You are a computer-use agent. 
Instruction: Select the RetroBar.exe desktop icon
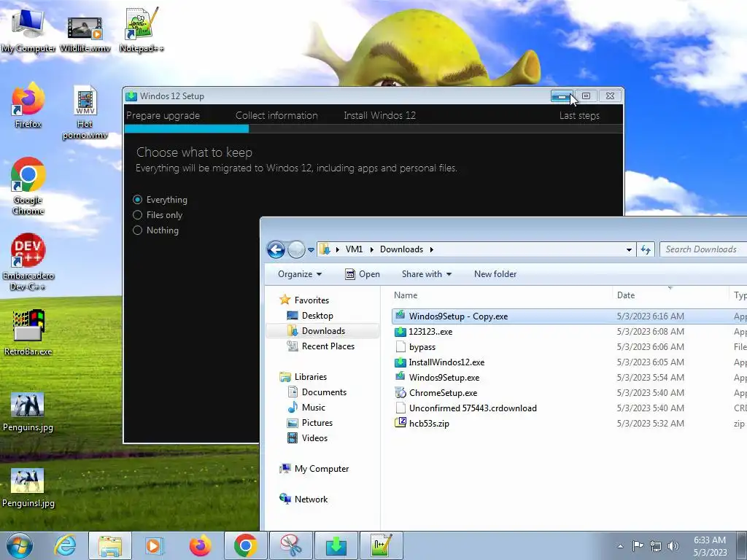pos(28,332)
